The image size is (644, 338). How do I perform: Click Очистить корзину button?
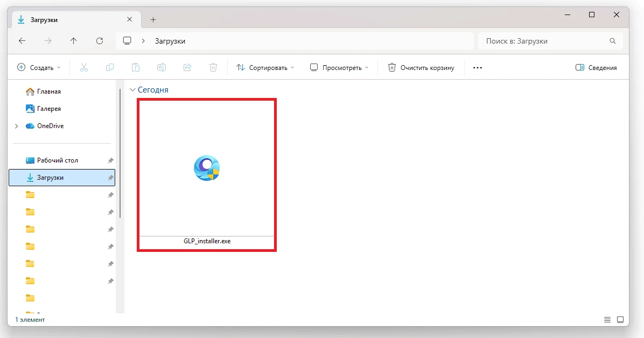coord(421,68)
